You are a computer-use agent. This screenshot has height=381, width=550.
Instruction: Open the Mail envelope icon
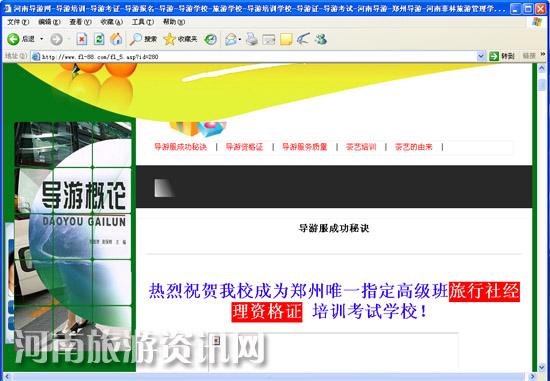[x=230, y=39]
